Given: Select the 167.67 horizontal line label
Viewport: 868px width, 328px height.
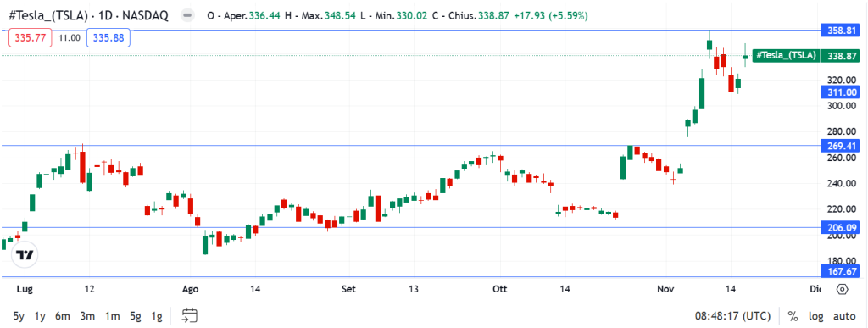Looking at the screenshot, I should pyautogui.click(x=839, y=271).
